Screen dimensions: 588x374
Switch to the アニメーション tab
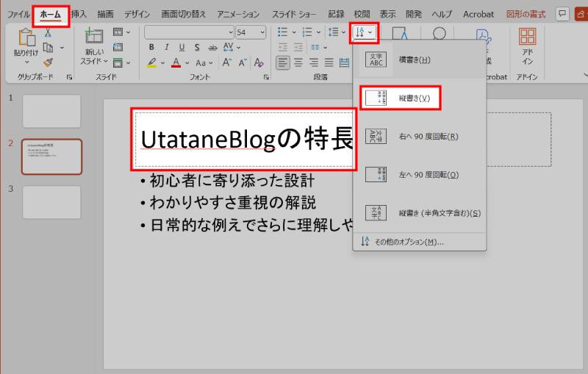[x=238, y=14]
